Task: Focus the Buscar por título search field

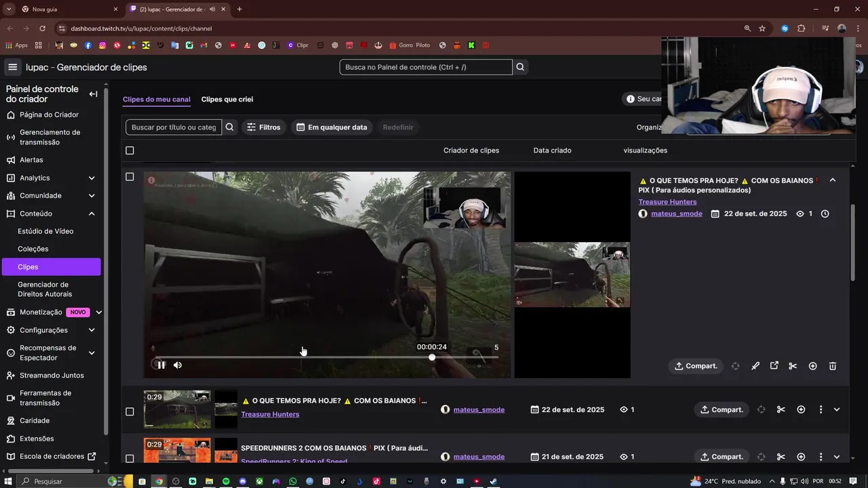Action: (x=174, y=127)
